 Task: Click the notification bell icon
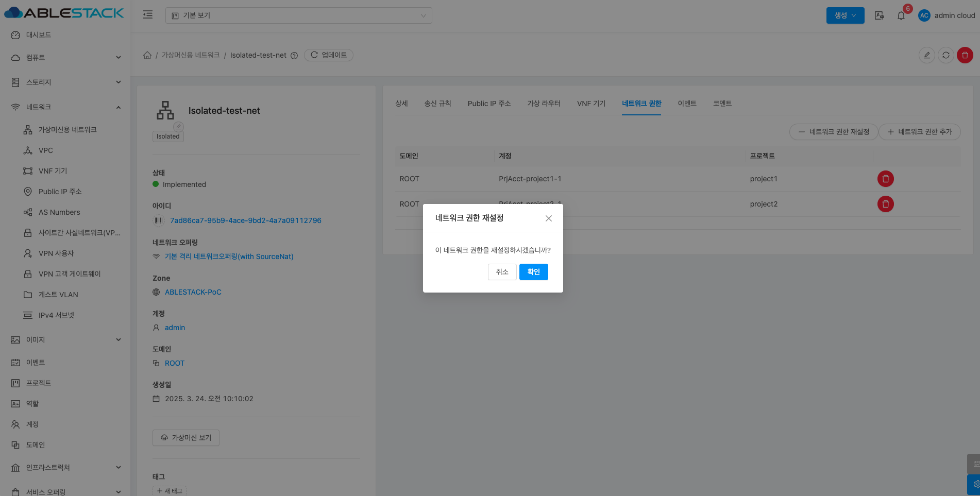pos(901,15)
